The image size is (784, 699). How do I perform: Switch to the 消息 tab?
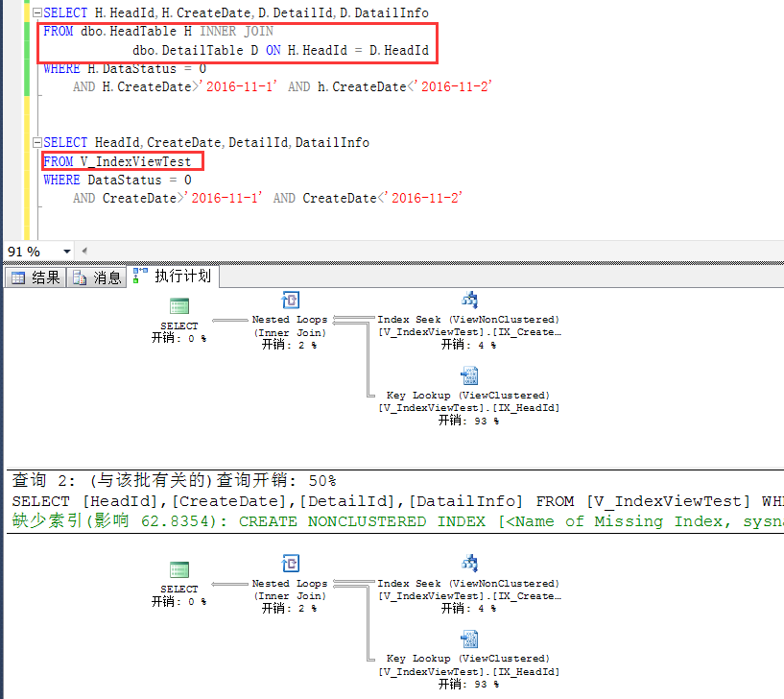(97, 277)
